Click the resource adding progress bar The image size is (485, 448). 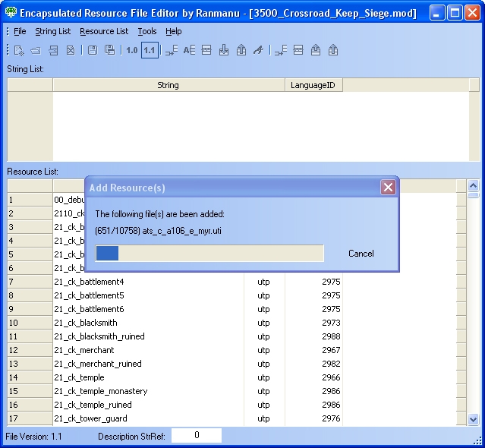209,254
